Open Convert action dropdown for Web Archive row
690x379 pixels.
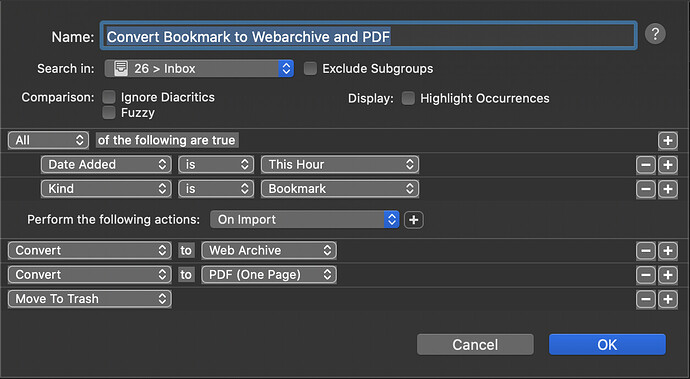[x=89, y=250]
